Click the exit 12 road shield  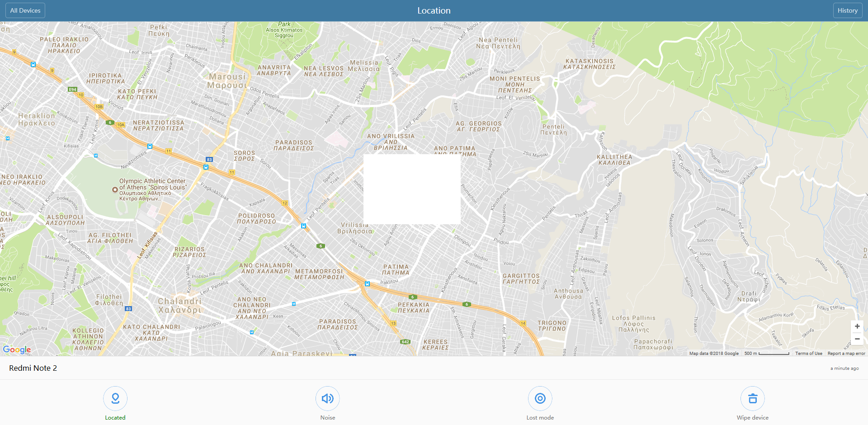(285, 203)
